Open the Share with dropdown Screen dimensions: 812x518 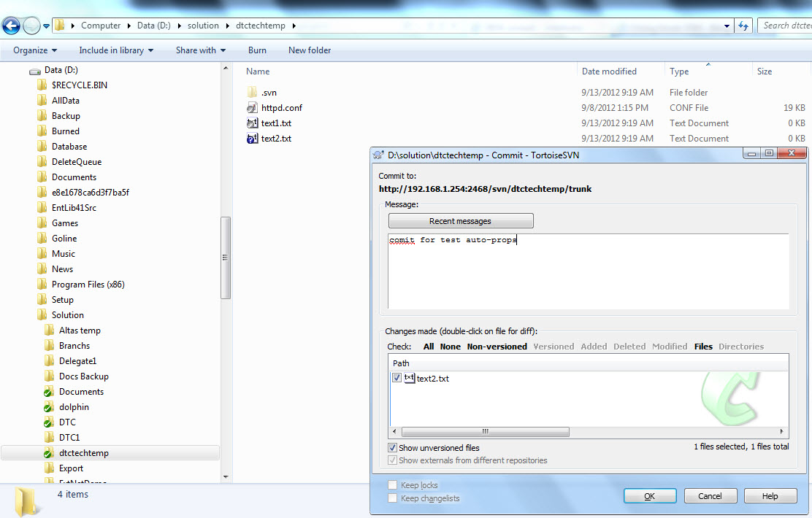tap(201, 50)
